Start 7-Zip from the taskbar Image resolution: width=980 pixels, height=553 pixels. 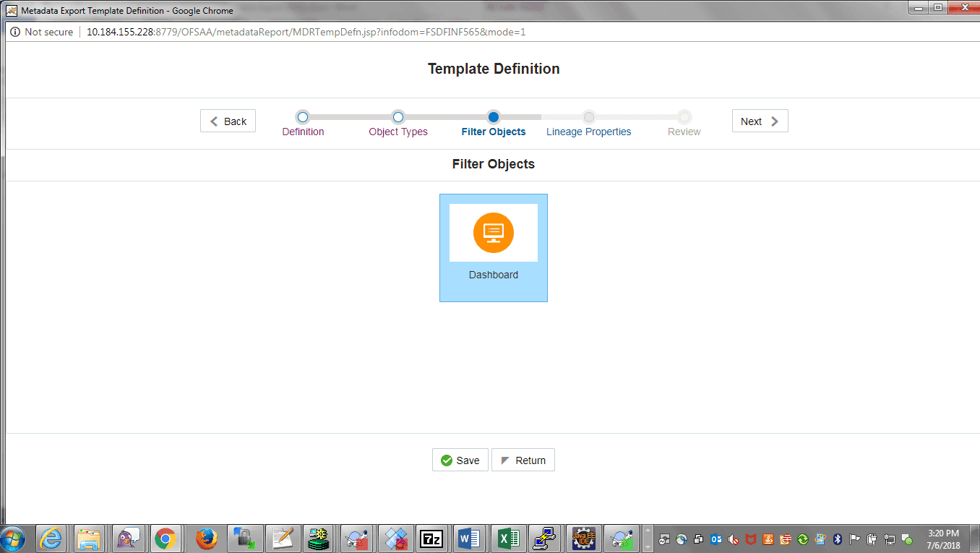[x=432, y=539]
